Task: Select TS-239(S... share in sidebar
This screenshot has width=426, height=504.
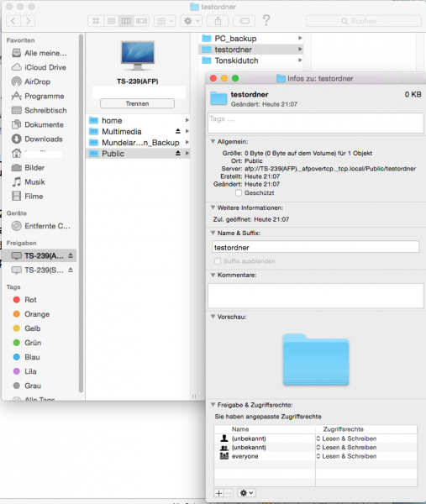Action: [x=38, y=270]
